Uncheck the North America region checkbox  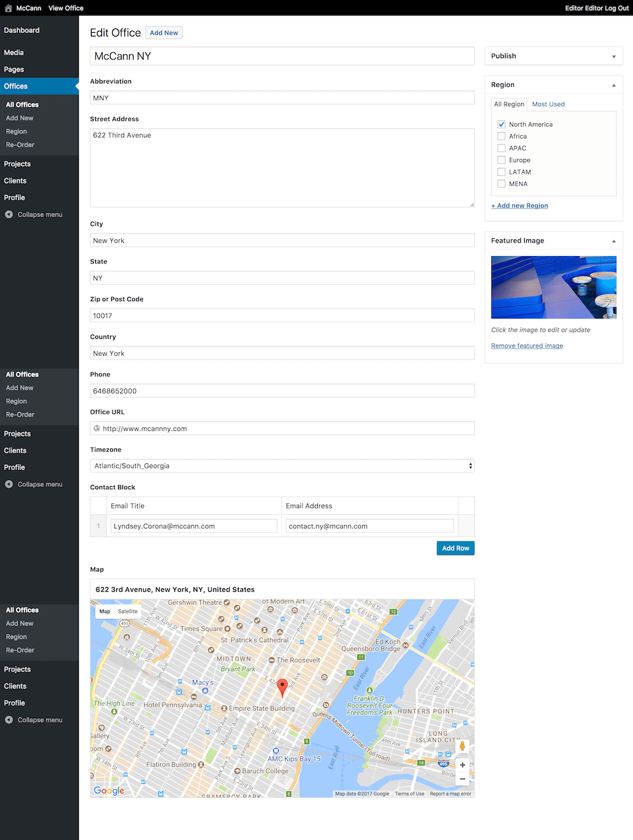(x=501, y=124)
